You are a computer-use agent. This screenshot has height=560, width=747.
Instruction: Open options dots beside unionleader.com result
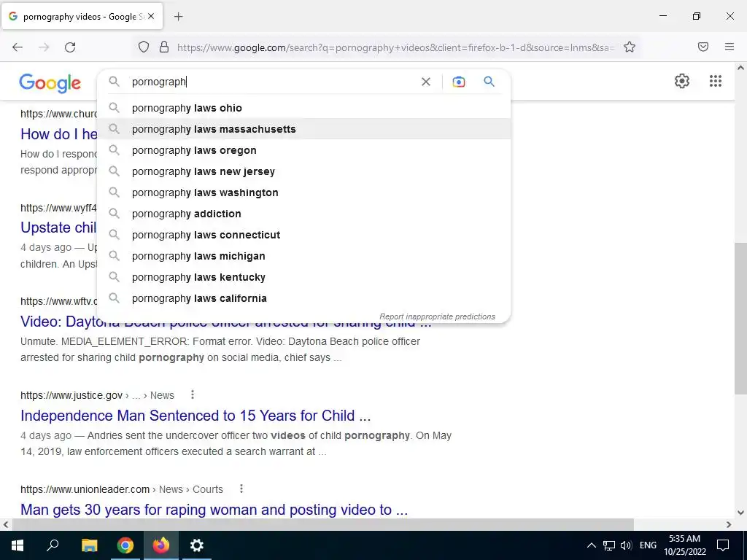pos(241,489)
